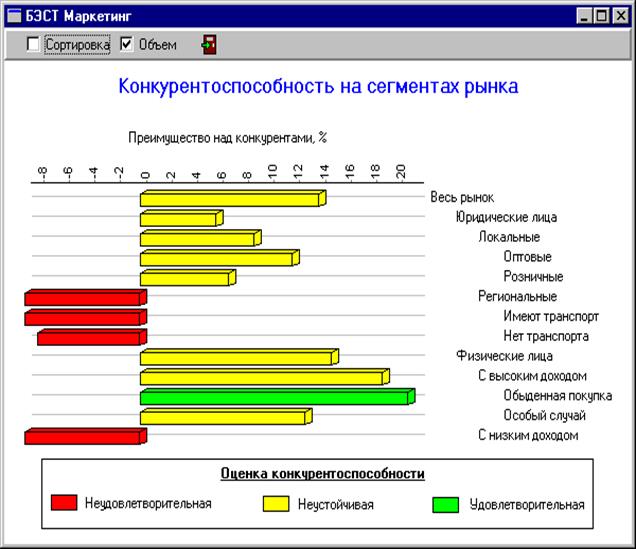Close the БЭСТ Маркетинг window
636x549 pixels.
pyautogui.click(x=621, y=16)
